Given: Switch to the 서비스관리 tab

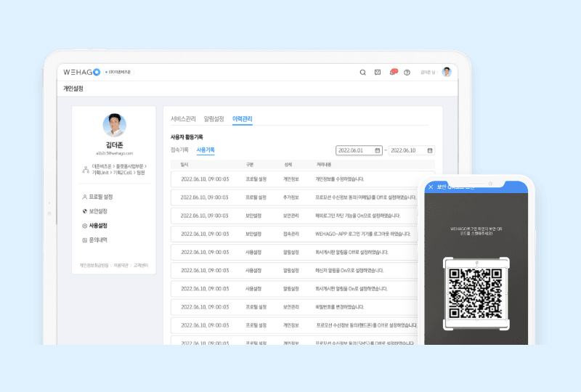Looking at the screenshot, I should [183, 119].
